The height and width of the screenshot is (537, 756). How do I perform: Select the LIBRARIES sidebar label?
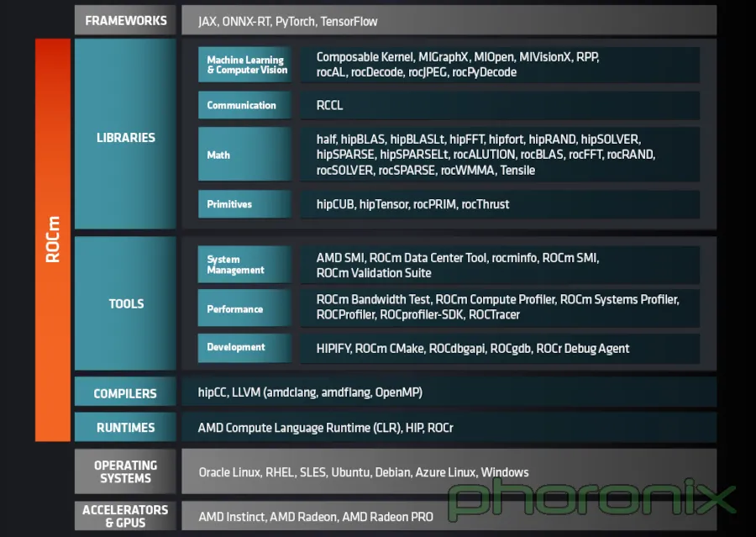(125, 137)
